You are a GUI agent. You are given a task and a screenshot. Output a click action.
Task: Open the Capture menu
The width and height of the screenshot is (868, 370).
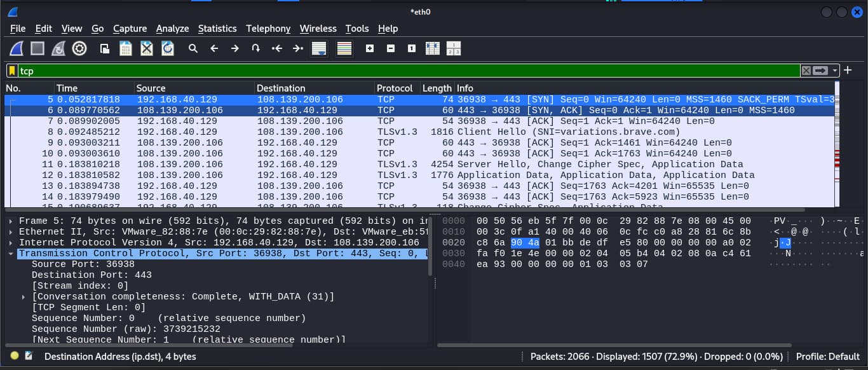pyautogui.click(x=130, y=29)
